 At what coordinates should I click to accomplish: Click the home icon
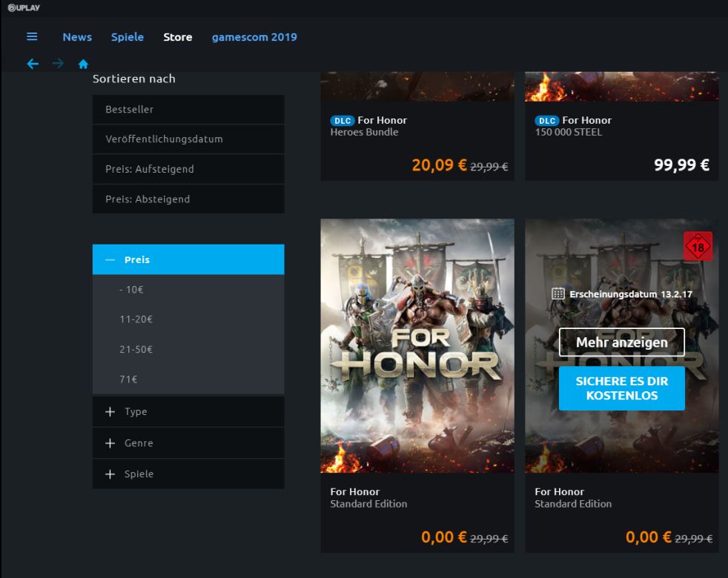pos(83,64)
